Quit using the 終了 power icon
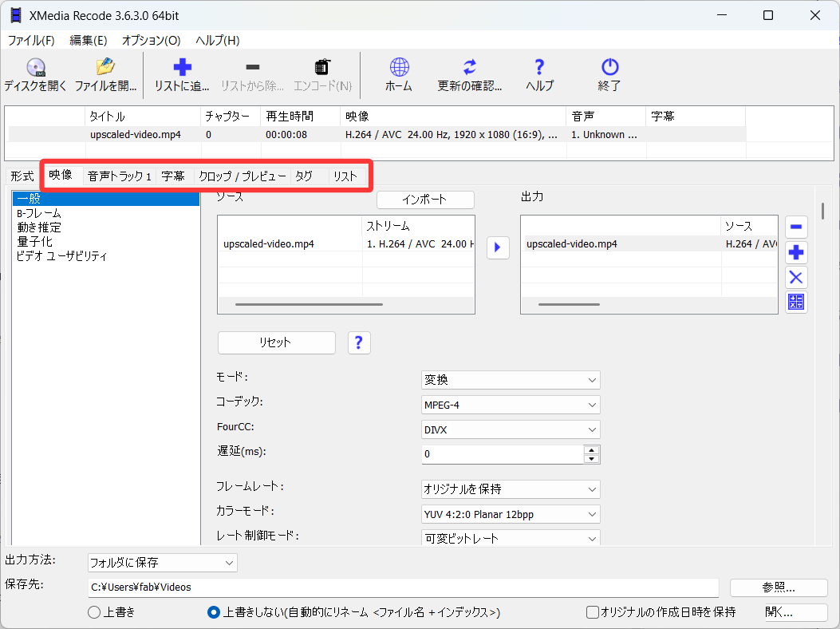The image size is (840, 629). tap(609, 67)
